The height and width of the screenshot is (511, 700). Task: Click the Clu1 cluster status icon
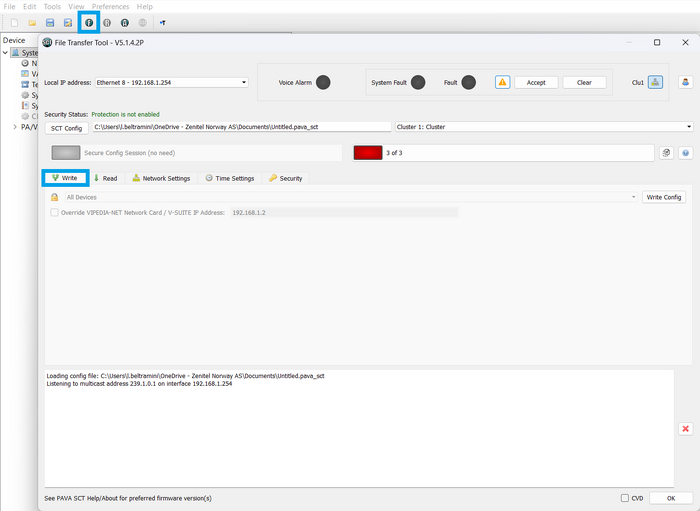tap(655, 82)
